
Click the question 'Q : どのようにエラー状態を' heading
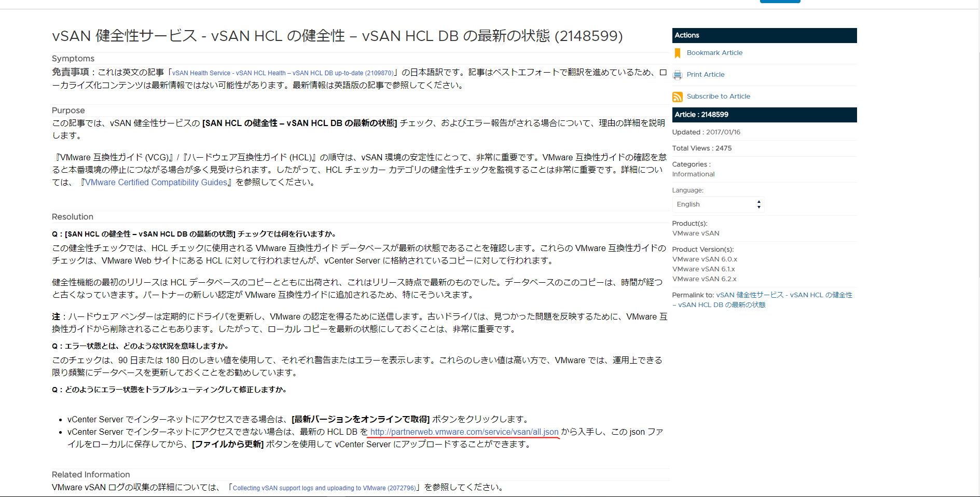(x=169, y=390)
